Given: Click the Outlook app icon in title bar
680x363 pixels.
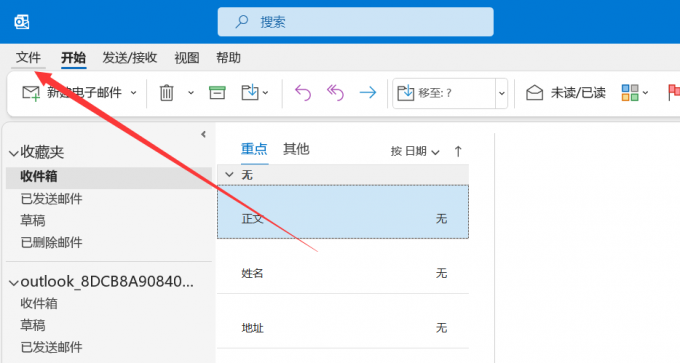Looking at the screenshot, I should 22,22.
